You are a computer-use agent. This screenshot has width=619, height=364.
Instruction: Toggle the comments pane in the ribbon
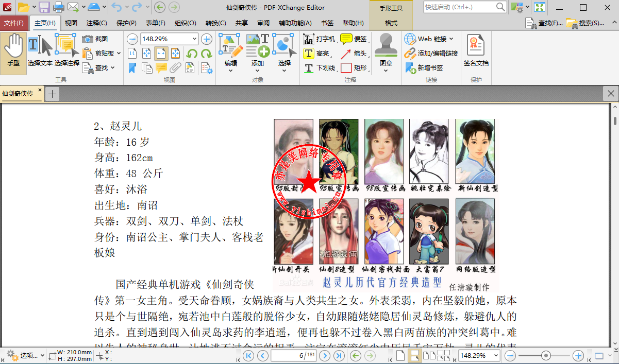(161, 67)
